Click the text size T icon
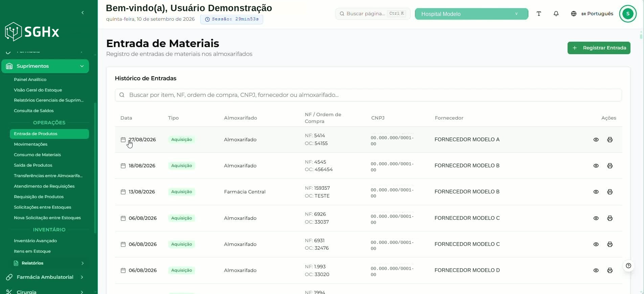 pos(539,14)
